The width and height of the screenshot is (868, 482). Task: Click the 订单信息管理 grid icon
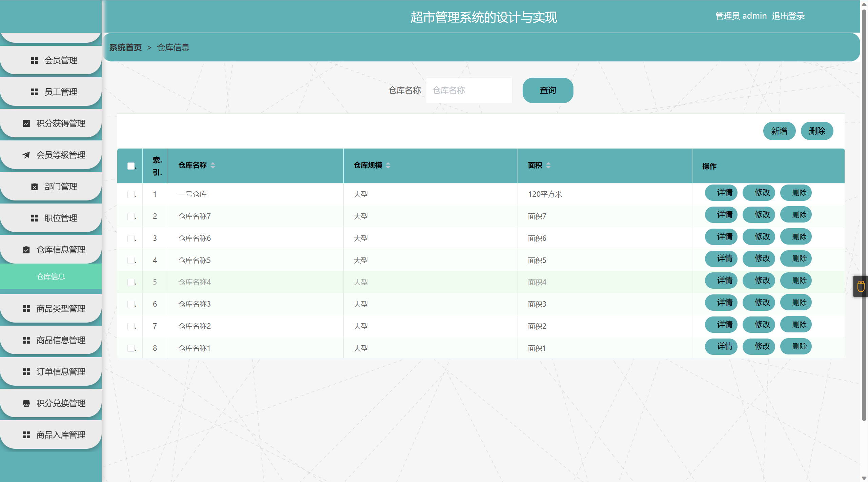[x=26, y=372]
